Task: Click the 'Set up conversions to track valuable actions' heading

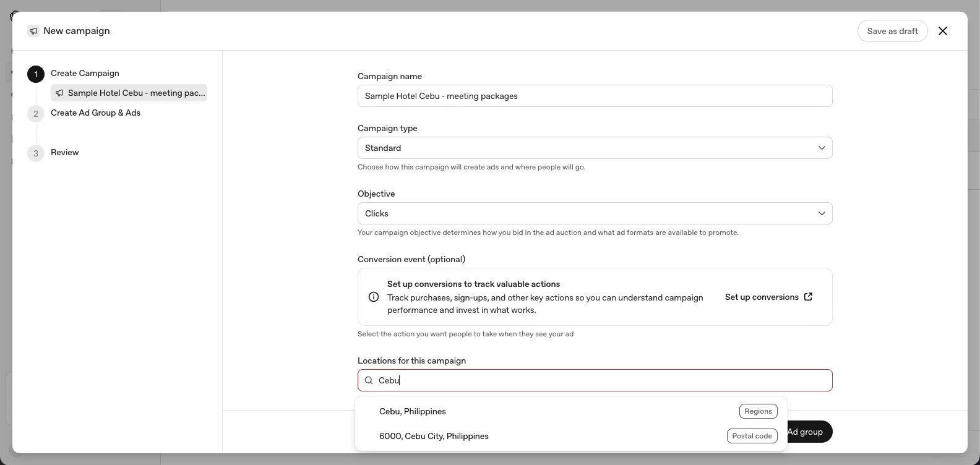Action: click(x=473, y=284)
